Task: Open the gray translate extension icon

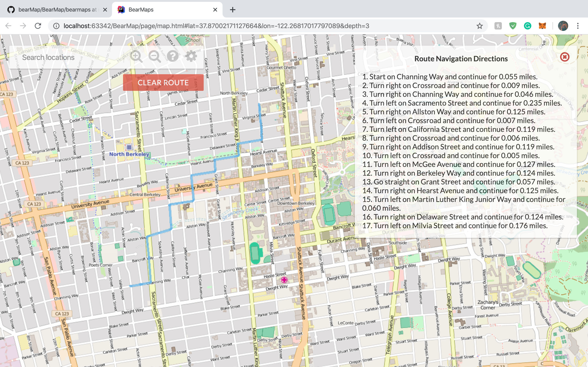Action: 498,26
